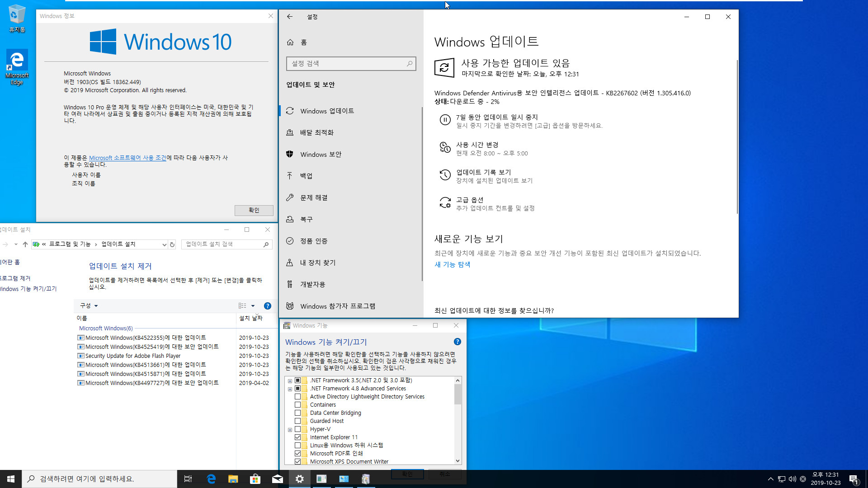The image size is (868, 488).
Task: Open File Explorer from taskbar
Action: (233, 479)
